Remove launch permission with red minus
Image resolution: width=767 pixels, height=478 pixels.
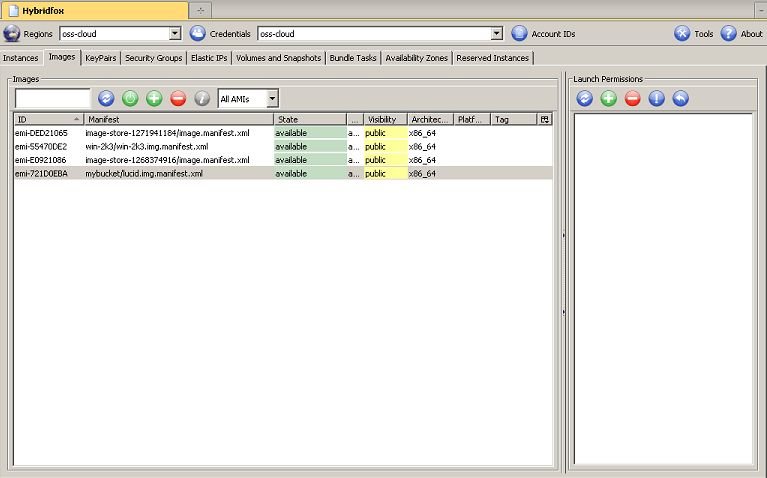[x=632, y=98]
